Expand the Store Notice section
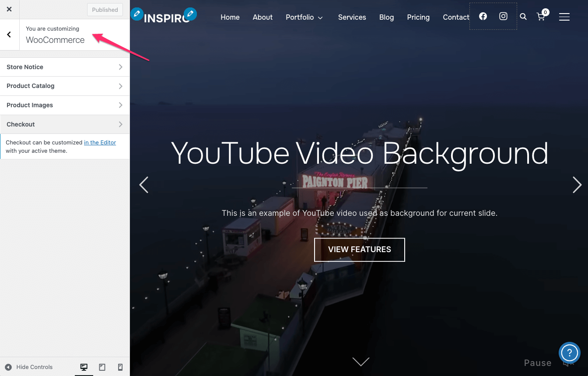Viewport: 588px width, 376px height. point(65,67)
